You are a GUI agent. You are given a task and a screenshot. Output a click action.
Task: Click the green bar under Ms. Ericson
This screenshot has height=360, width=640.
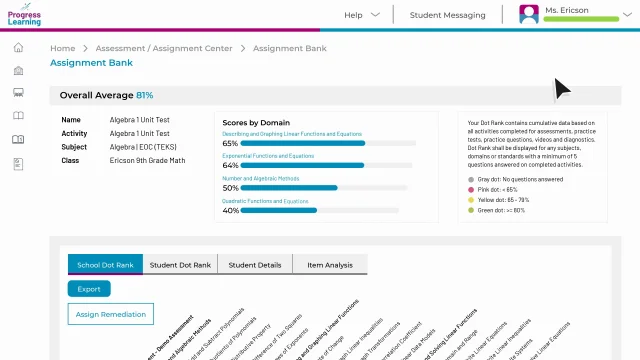[581, 19]
